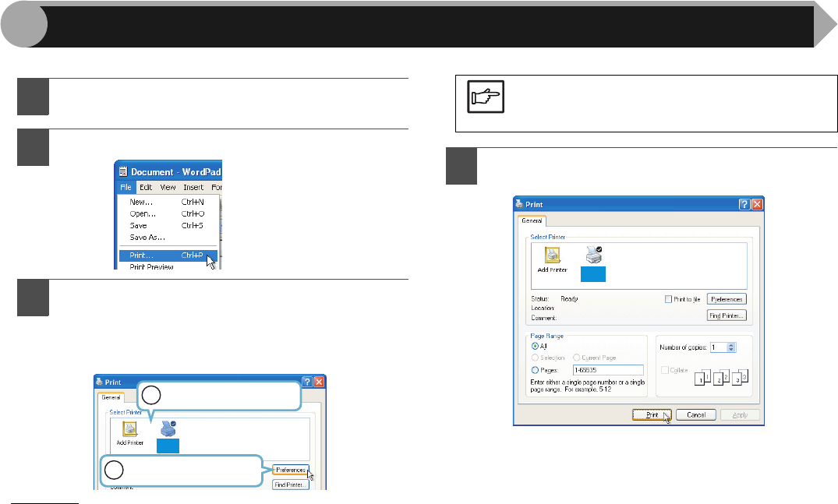Click the Pages range field showing 1-65535
The height and width of the screenshot is (504, 838).
[x=608, y=370]
